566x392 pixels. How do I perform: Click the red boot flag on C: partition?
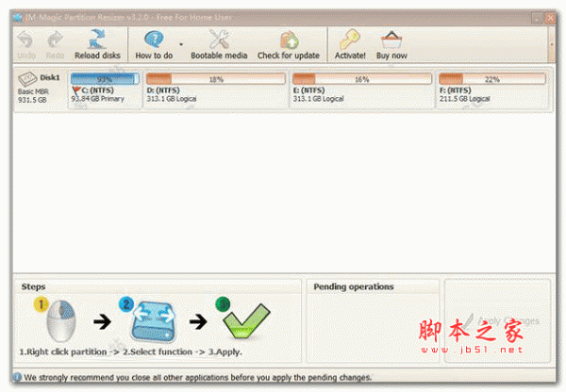tap(76, 90)
